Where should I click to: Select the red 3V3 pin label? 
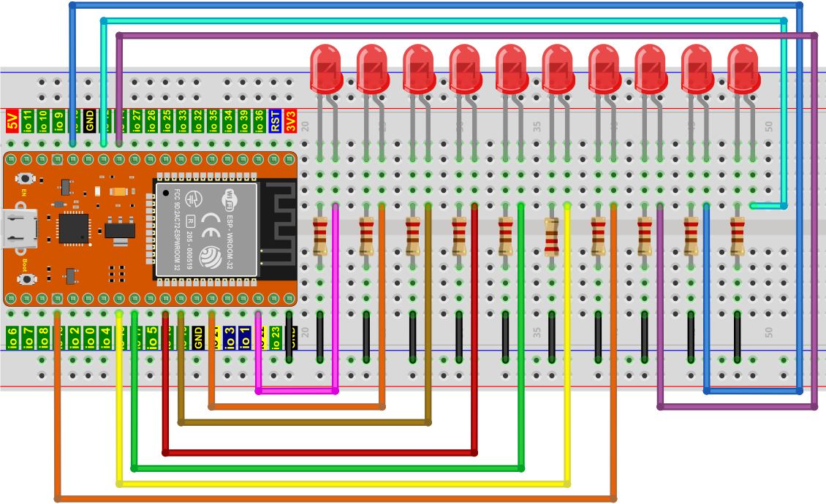tap(290, 120)
